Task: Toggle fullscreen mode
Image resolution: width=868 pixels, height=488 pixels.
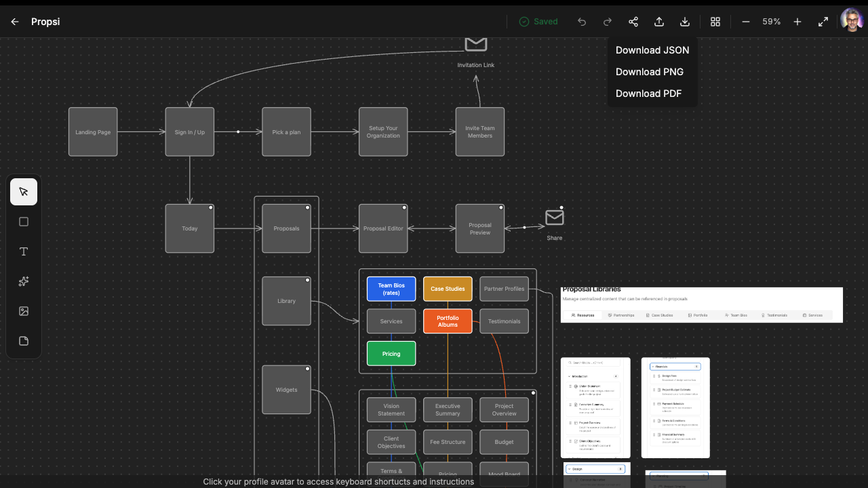Action: [x=823, y=22]
